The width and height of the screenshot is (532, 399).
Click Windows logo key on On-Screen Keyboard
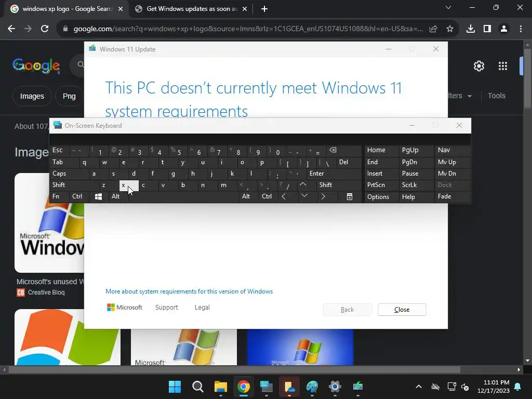pos(98,196)
